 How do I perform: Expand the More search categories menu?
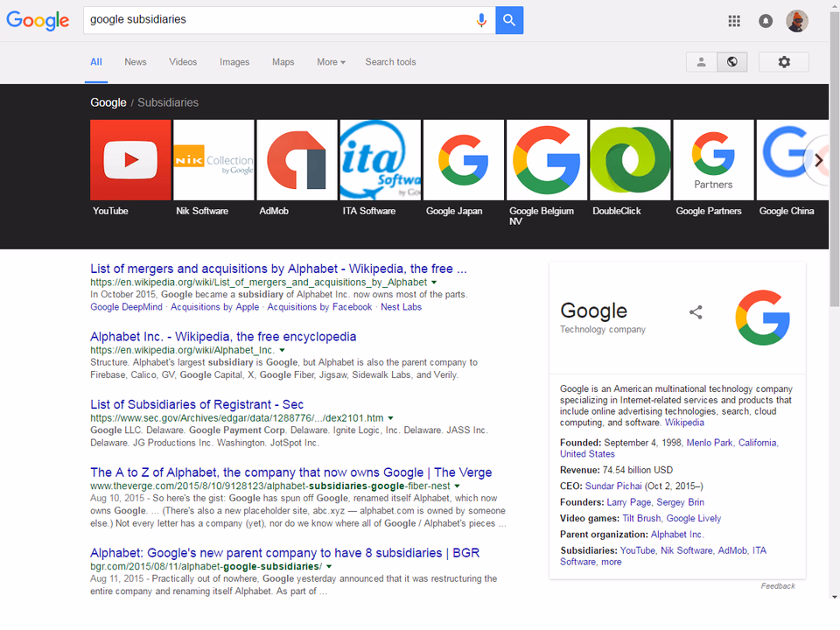click(x=331, y=62)
